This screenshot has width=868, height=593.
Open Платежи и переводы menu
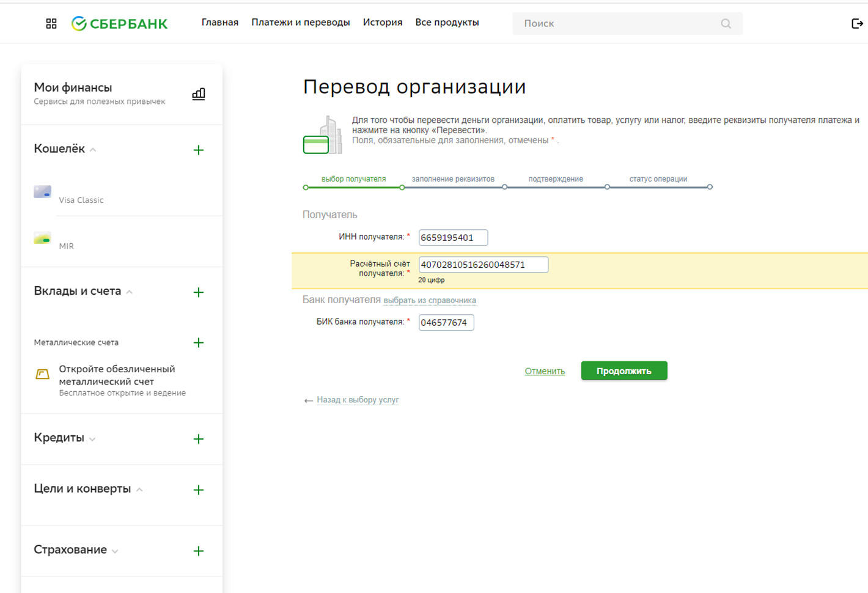click(x=301, y=23)
